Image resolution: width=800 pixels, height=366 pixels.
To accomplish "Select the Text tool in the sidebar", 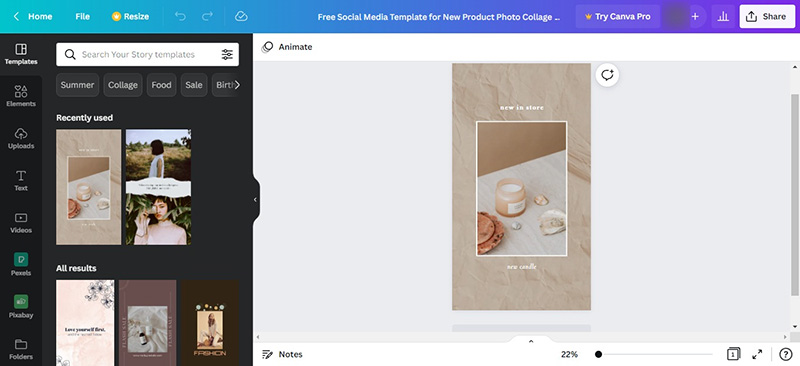I will (x=21, y=181).
